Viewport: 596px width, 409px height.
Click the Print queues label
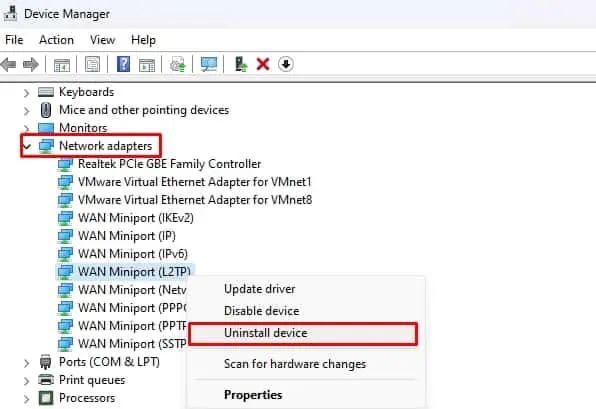(x=92, y=380)
